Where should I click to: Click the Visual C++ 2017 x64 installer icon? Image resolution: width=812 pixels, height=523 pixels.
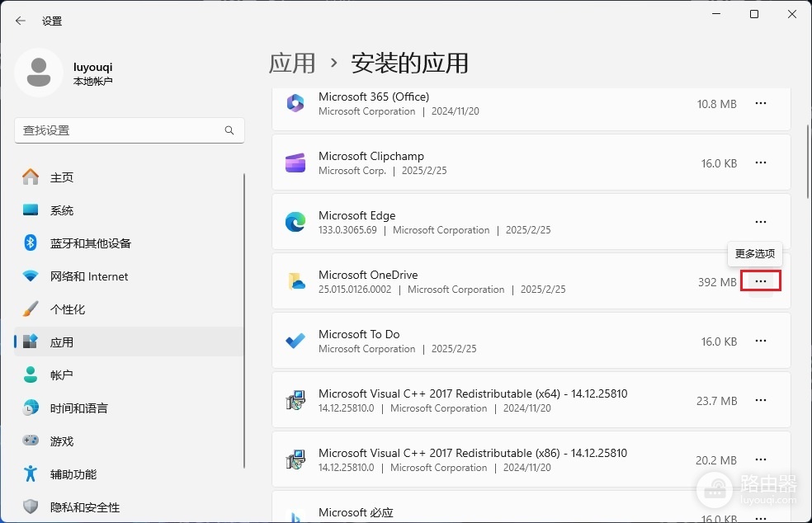click(x=295, y=400)
